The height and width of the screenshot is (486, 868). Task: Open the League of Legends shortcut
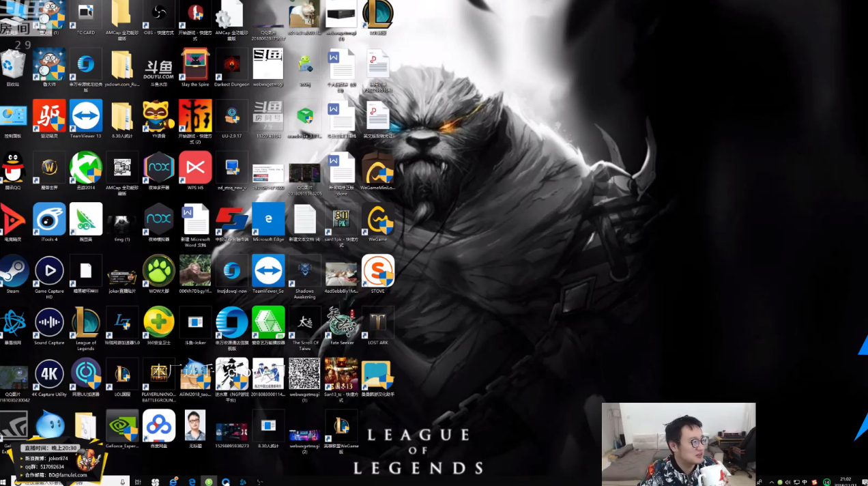pos(86,322)
